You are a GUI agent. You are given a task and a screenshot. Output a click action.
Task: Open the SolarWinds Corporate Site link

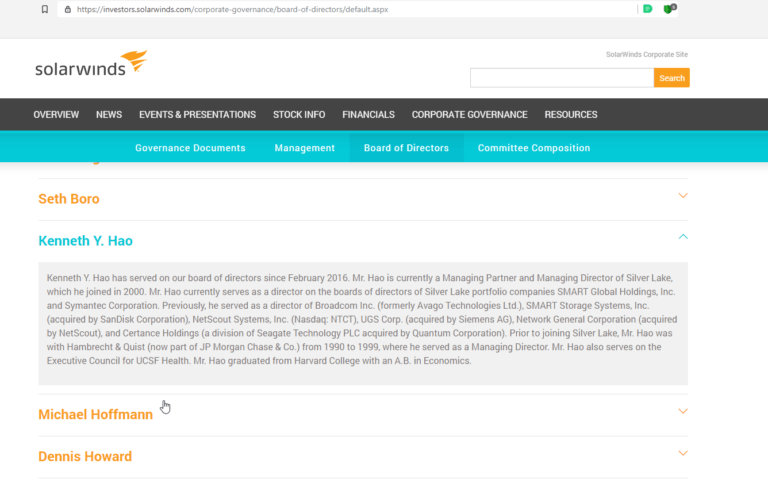click(647, 54)
